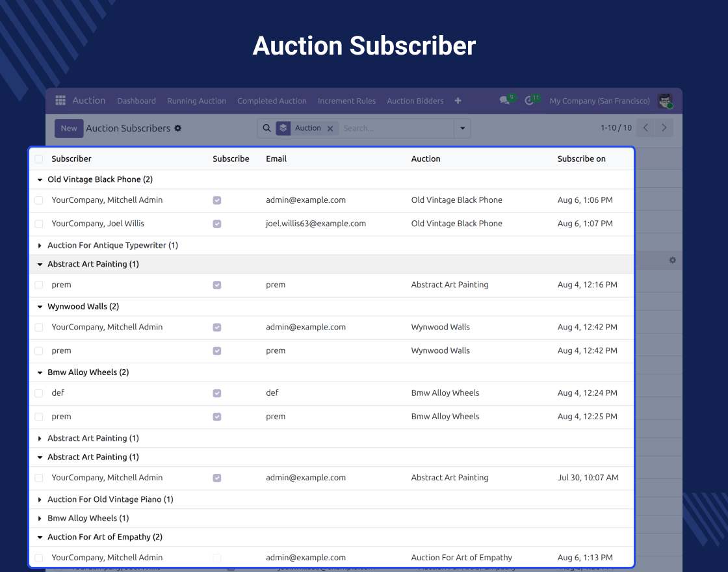
Task: Toggle the unchecked Subscribe box for Art of Empathy
Action: tap(217, 558)
